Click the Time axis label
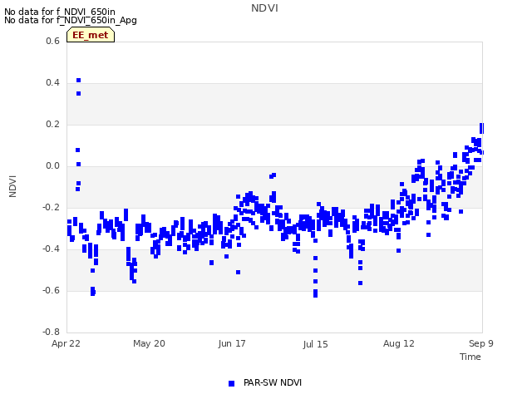Image resolution: width=532 pixels, height=399 pixels. pyautogui.click(x=470, y=357)
